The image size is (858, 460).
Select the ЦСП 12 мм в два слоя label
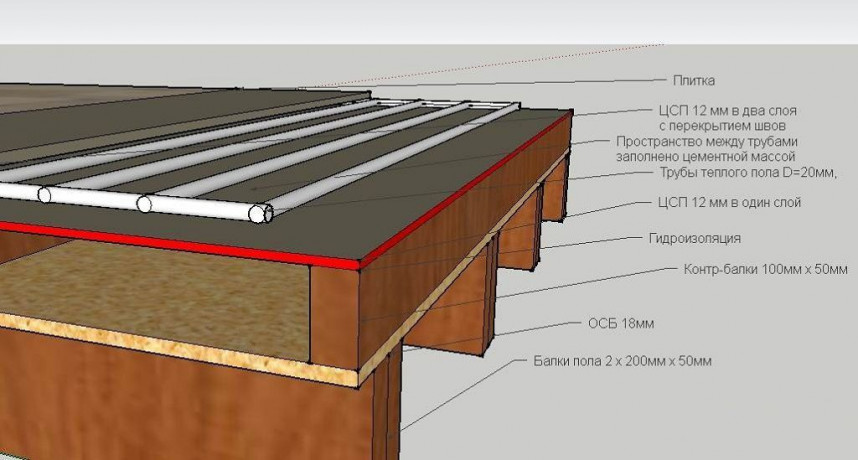[x=727, y=110]
